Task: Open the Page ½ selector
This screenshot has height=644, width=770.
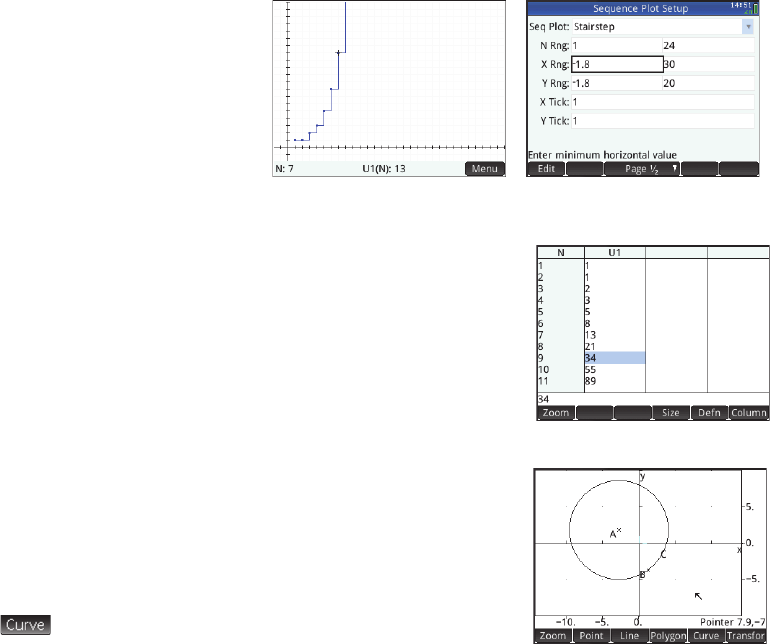Action: [642, 169]
